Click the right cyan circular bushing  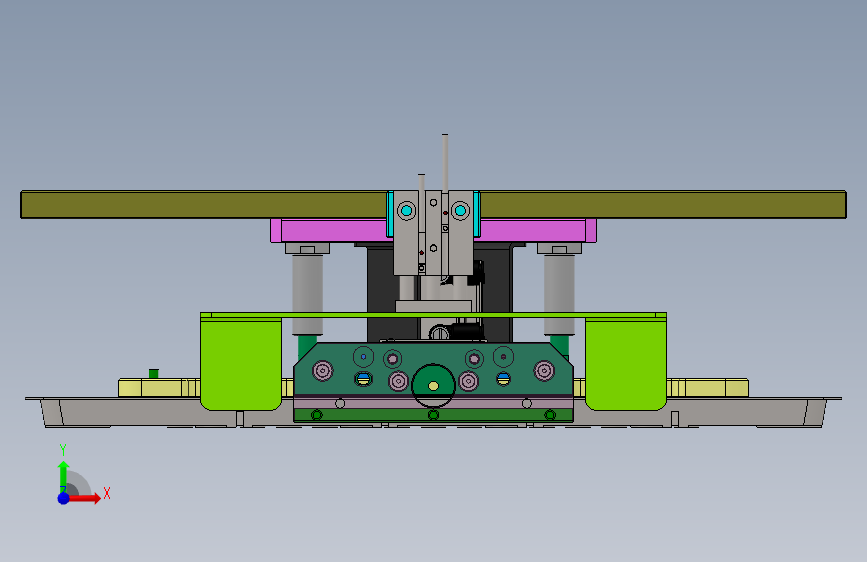point(460,210)
